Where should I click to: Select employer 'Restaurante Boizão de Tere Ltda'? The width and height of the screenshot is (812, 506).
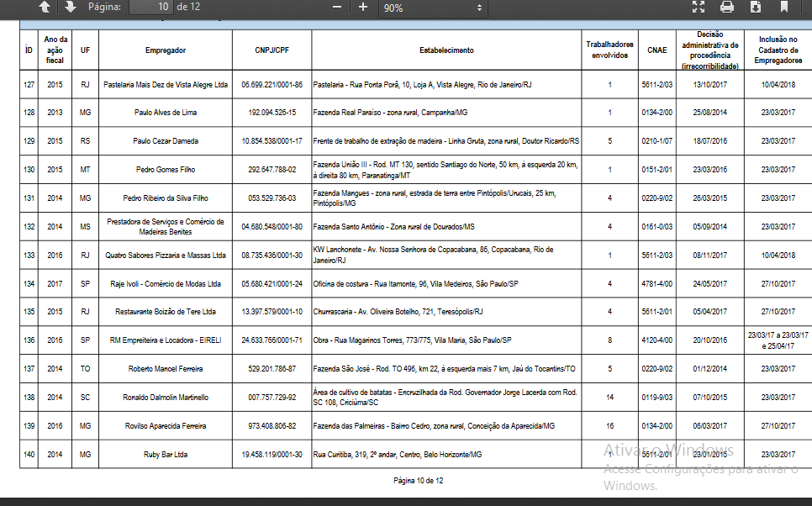pos(166,312)
